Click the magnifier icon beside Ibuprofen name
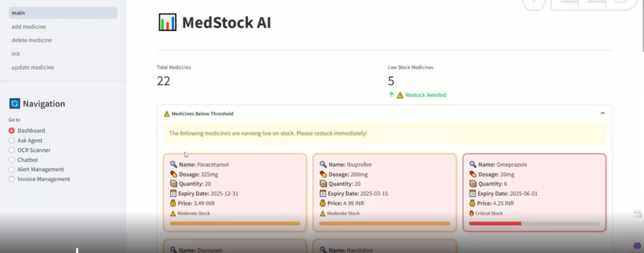This screenshot has height=253, width=644. click(x=323, y=164)
